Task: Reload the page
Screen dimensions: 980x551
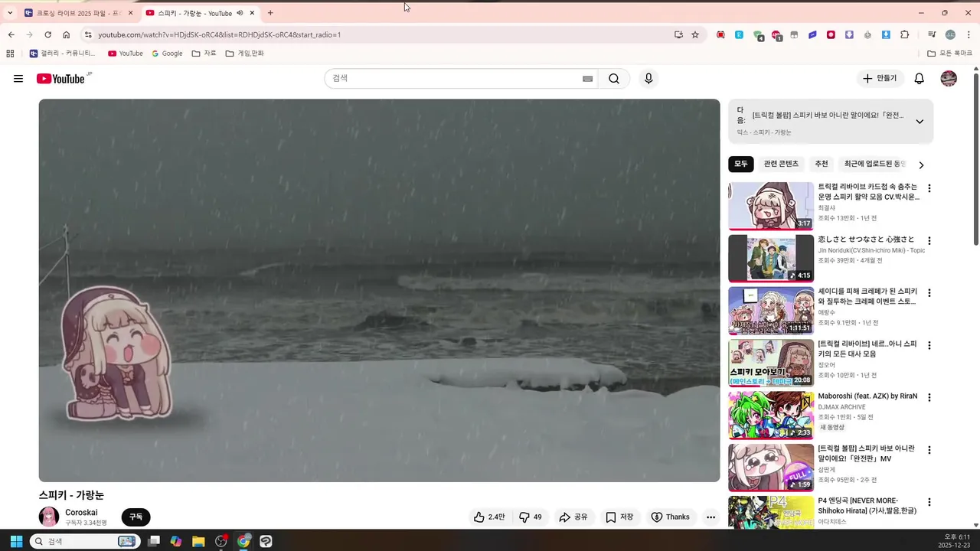Action: pyautogui.click(x=47, y=34)
